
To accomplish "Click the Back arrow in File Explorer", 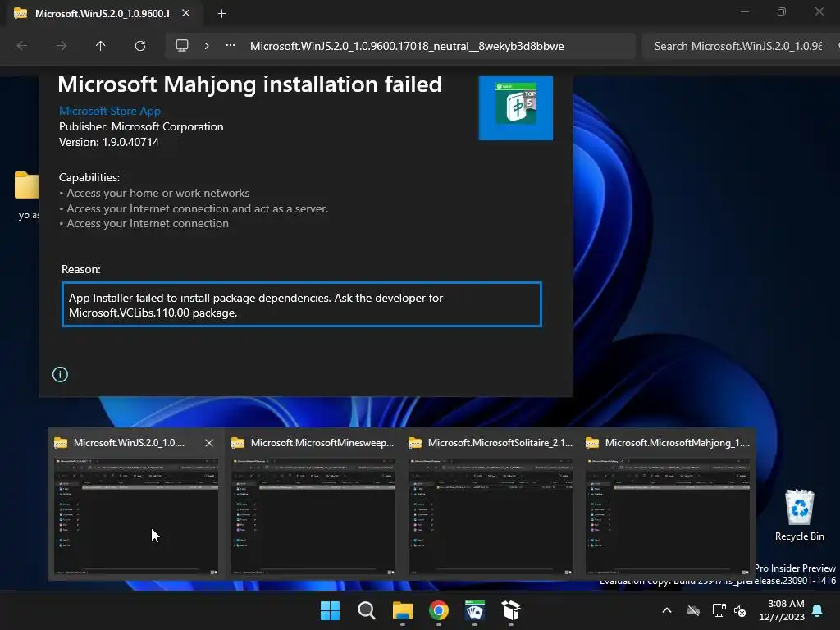I will tap(22, 46).
